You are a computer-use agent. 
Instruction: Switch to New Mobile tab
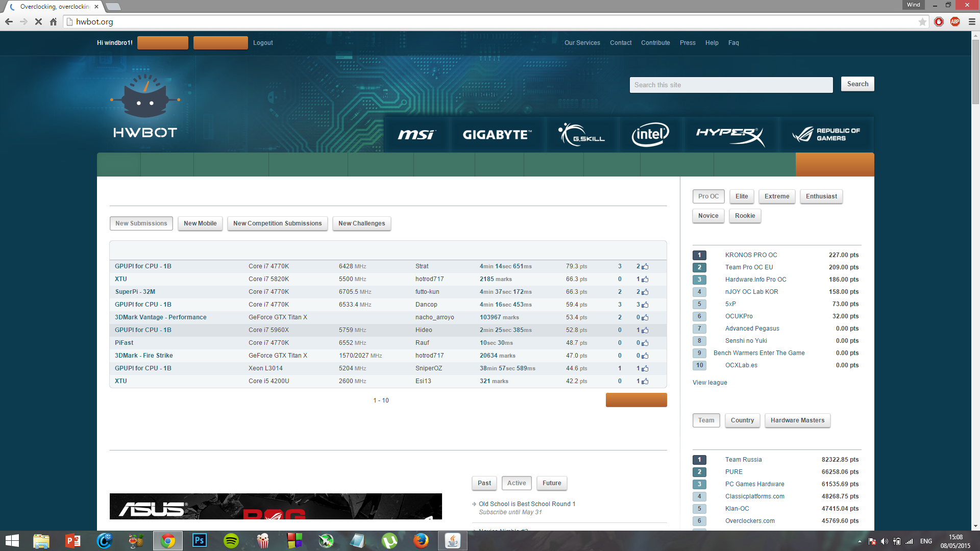[200, 223]
